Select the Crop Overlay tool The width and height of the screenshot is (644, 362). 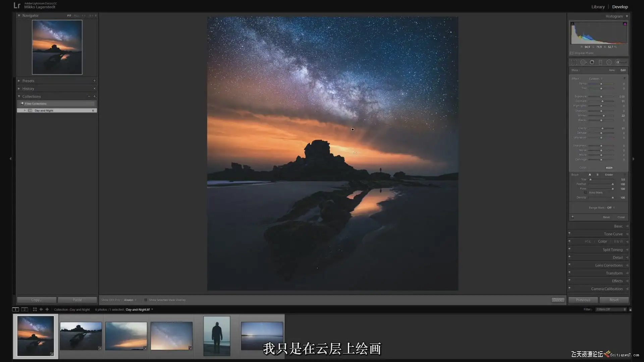tap(574, 62)
